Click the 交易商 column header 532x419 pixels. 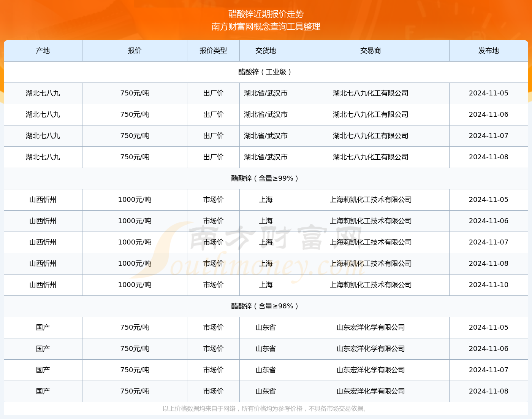coord(370,51)
